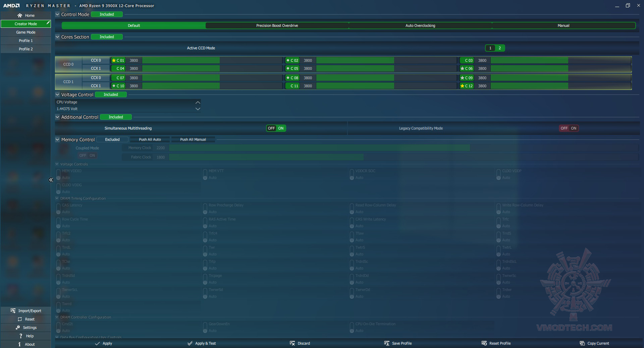Viewport: 644px width, 348px height.
Task: Select core C 11 label
Action: click(292, 86)
